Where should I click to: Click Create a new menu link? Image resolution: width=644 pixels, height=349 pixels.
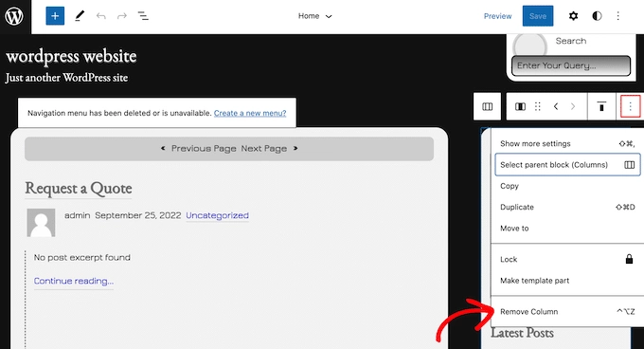coord(250,113)
